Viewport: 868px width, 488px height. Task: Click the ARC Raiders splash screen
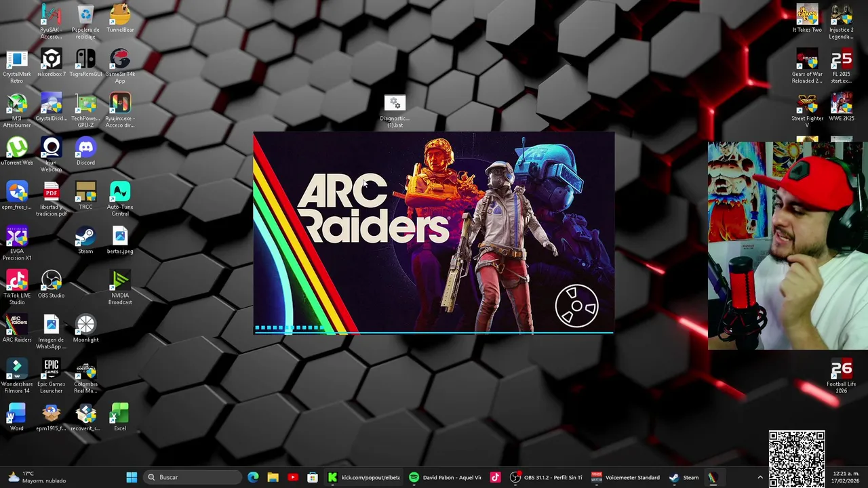(434, 233)
